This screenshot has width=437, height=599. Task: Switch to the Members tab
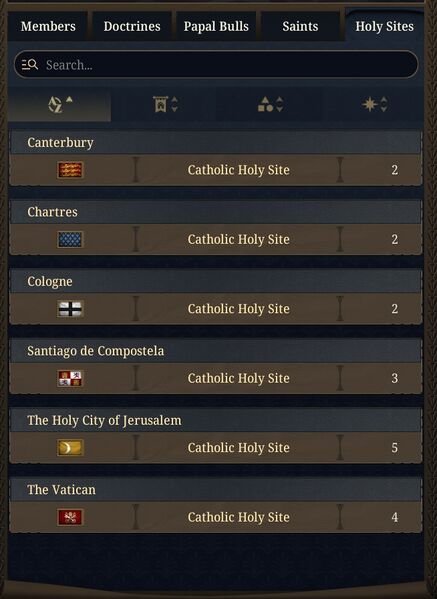tap(48, 26)
